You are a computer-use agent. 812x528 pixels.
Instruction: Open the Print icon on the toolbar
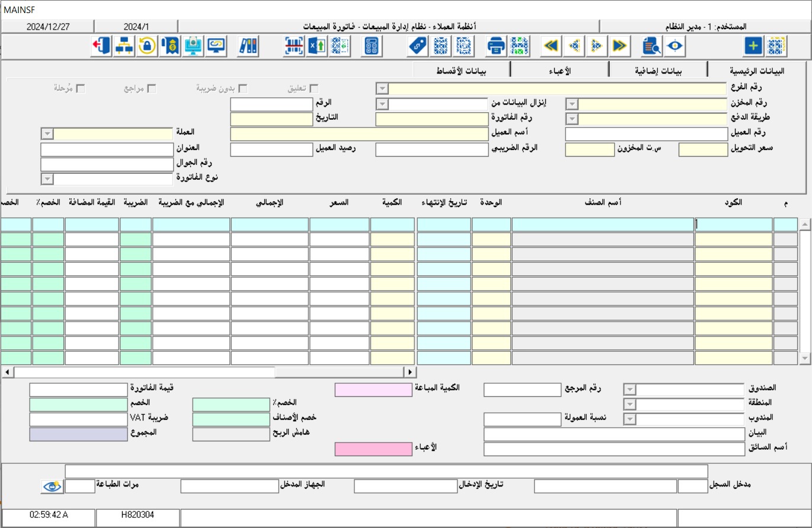click(497, 46)
